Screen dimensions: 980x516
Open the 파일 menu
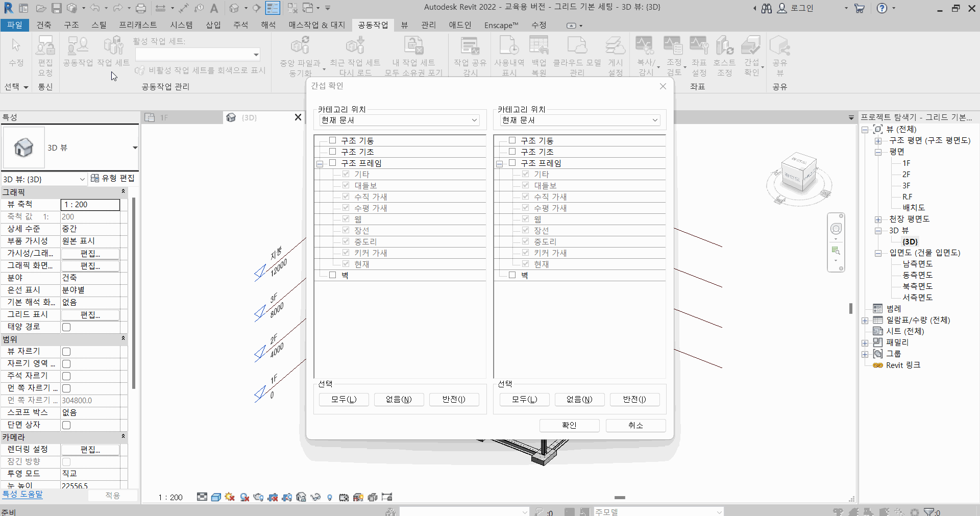pyautogui.click(x=15, y=25)
